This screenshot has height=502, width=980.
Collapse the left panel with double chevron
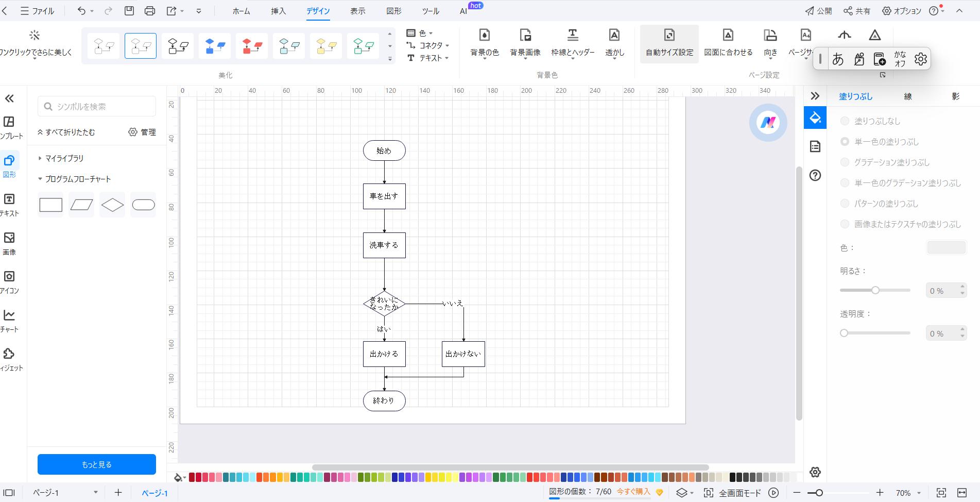pos(9,98)
